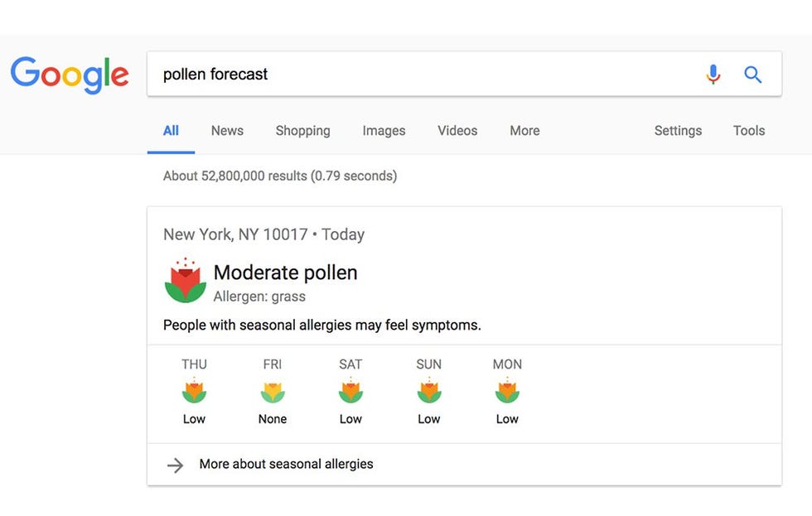The height and width of the screenshot is (516, 812).
Task: Switch to the Videos tab
Action: point(457,130)
